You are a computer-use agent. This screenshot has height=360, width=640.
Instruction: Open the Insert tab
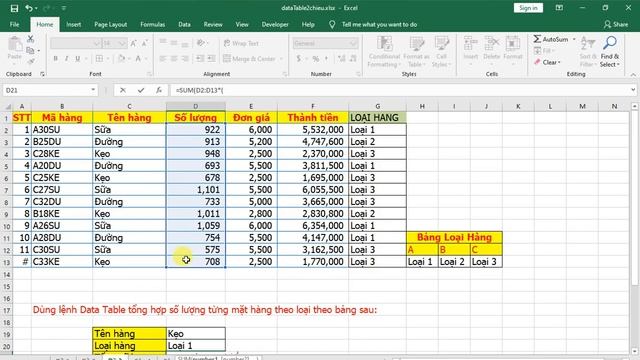tap(73, 24)
